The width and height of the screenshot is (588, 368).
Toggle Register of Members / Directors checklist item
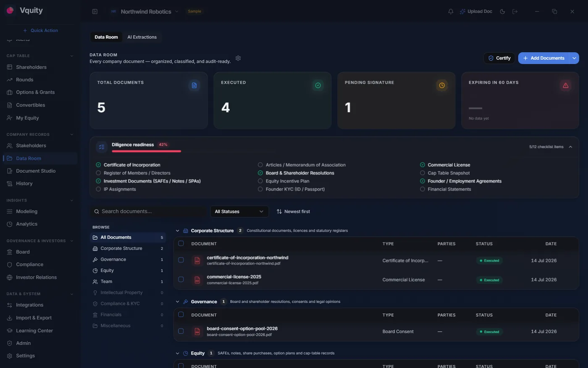coord(98,173)
